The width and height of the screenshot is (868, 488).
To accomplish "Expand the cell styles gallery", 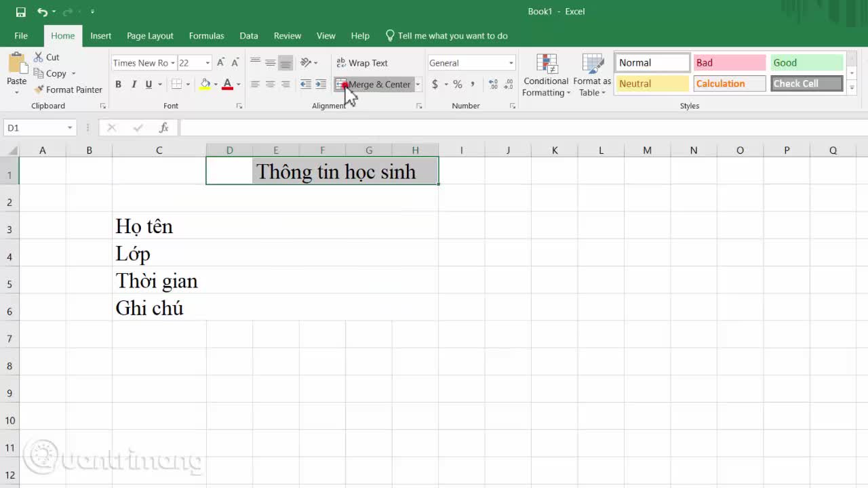I will 852,88.
